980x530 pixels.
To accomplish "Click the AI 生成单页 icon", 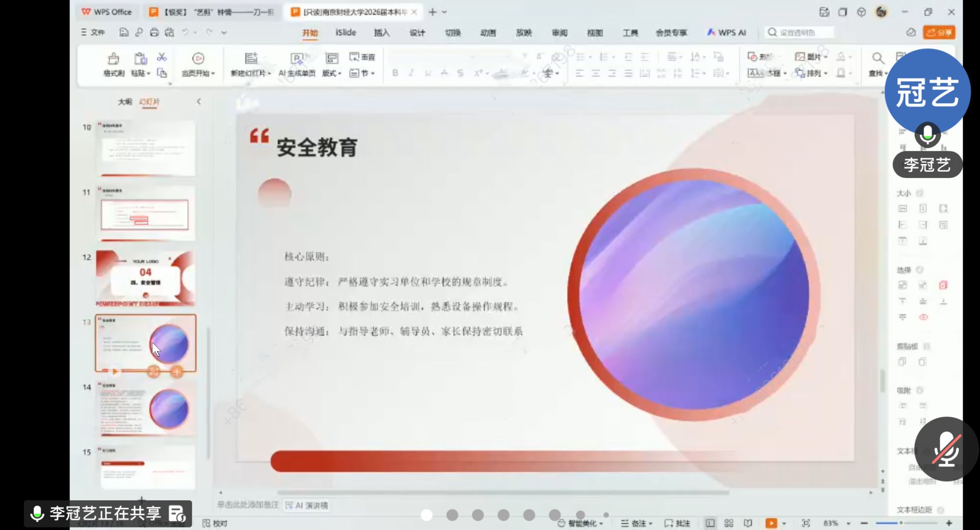I will pos(297,59).
